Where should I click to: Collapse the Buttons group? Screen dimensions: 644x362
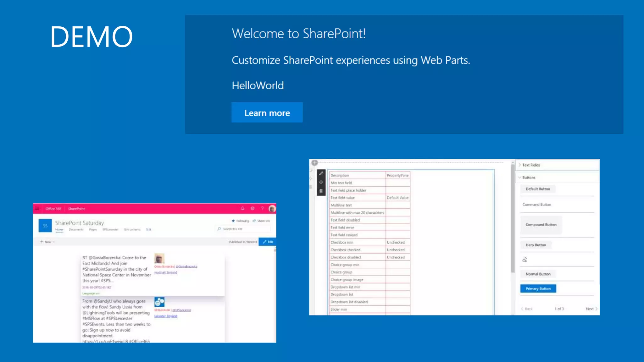click(528, 178)
